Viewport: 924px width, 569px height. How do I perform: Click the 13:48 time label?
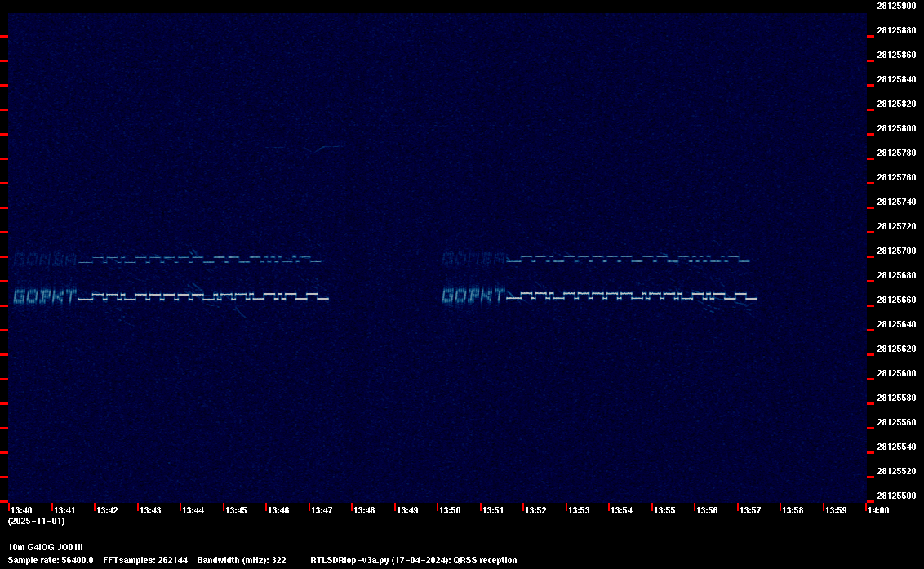[x=364, y=510]
